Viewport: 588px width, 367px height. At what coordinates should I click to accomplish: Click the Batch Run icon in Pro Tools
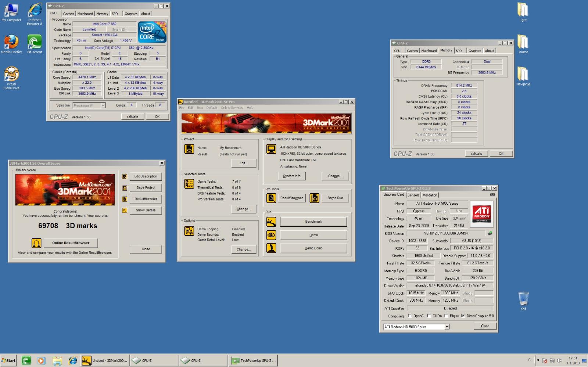(x=315, y=198)
